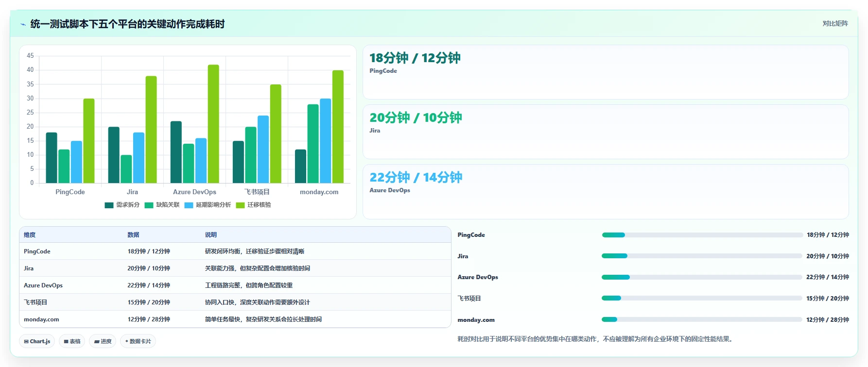The image size is (868, 367).
Task: Click the Azure DevOps cell in the table
Action: 43,285
